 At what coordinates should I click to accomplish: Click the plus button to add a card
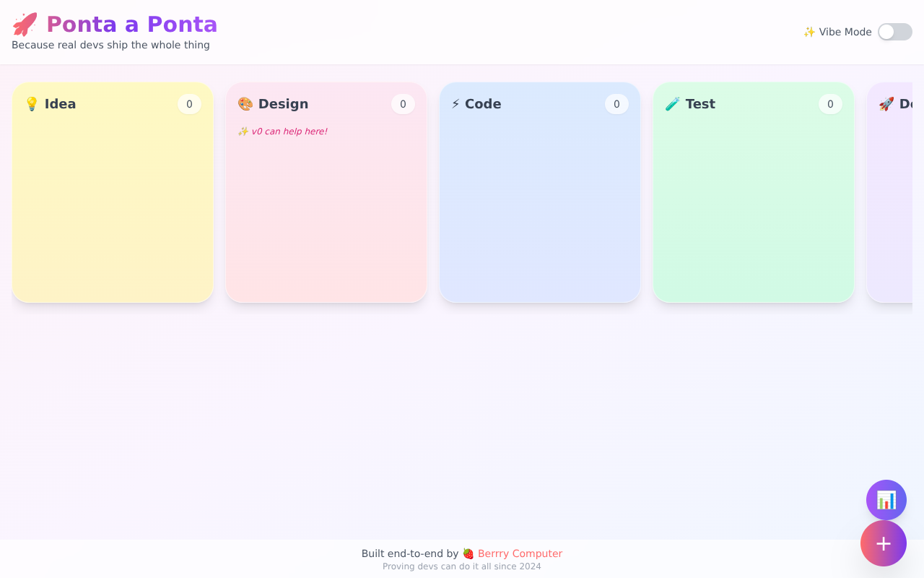884,543
